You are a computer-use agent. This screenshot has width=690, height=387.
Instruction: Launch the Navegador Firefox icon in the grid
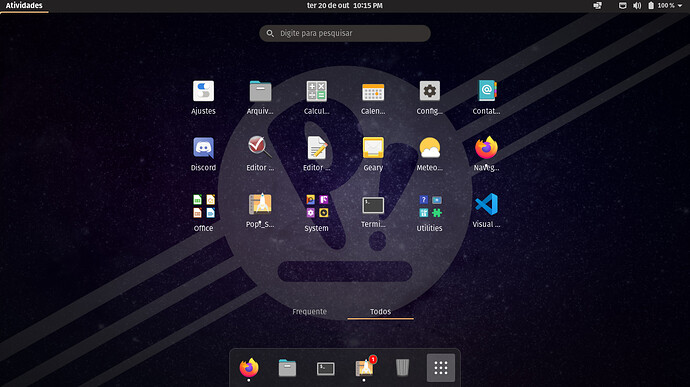tap(486, 148)
